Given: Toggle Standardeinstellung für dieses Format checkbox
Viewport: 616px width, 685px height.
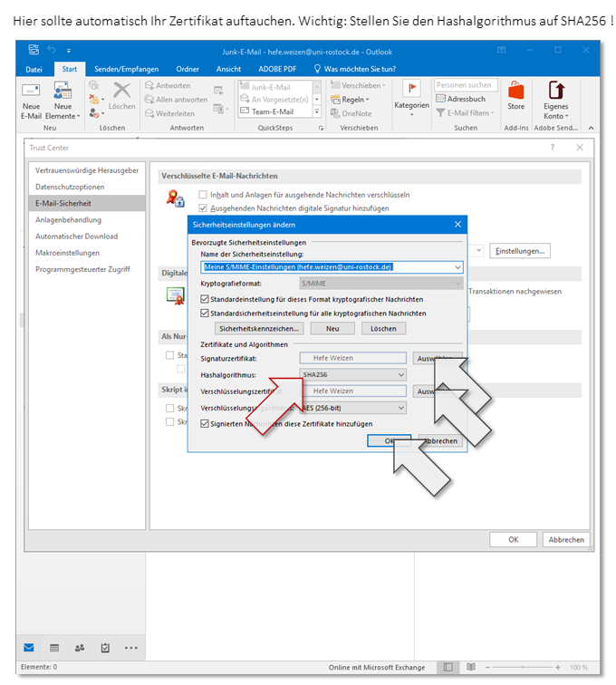Looking at the screenshot, I should (x=205, y=299).
